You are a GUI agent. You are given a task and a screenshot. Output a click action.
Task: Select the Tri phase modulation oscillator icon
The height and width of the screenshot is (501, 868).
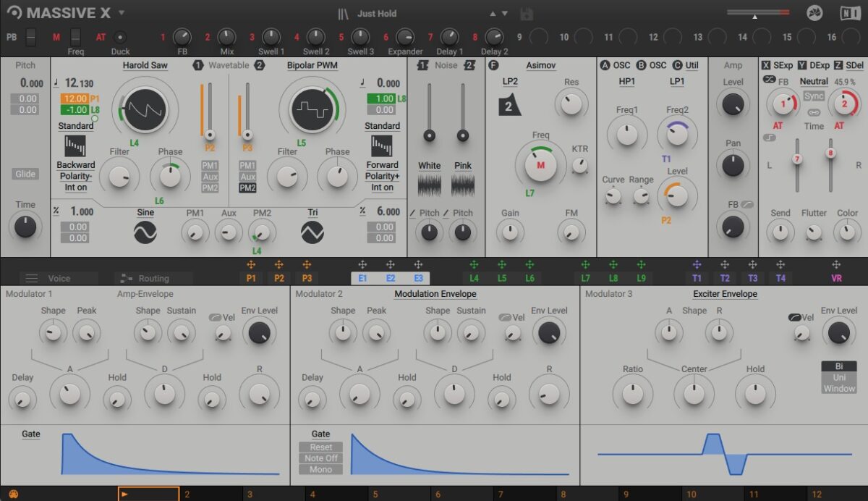(x=312, y=232)
